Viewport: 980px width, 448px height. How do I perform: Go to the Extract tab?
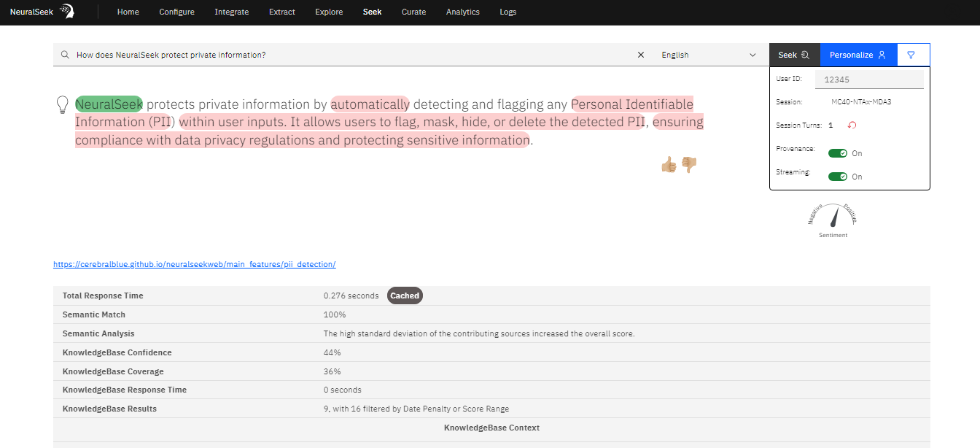coord(282,12)
